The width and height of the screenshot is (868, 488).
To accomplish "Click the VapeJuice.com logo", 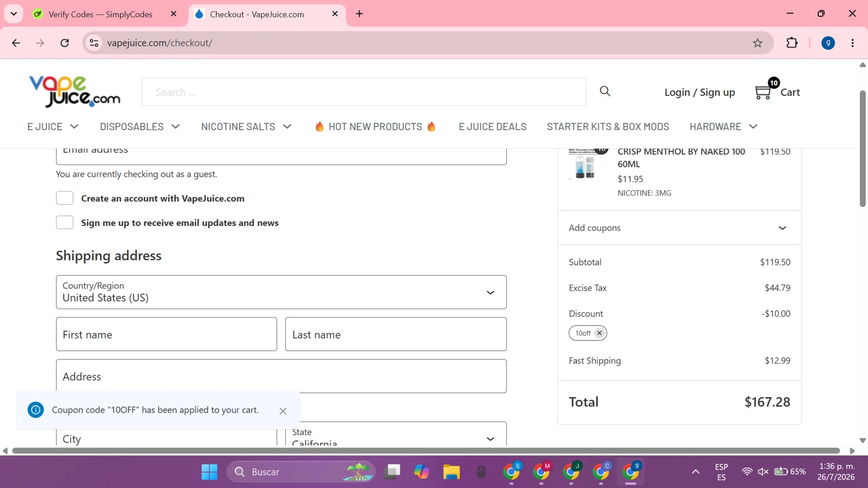I will (x=75, y=91).
